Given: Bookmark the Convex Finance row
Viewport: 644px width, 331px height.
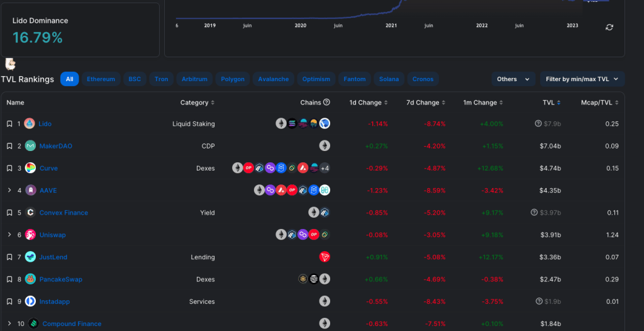Looking at the screenshot, I should pos(9,213).
